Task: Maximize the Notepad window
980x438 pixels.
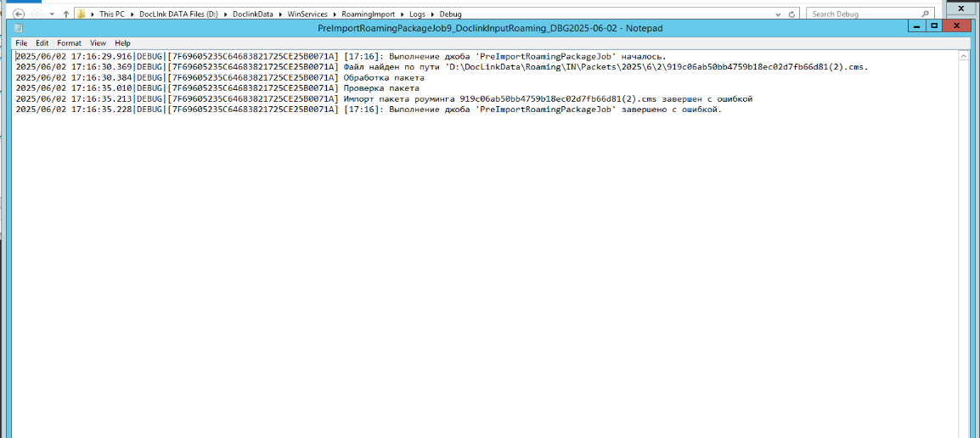Action: (934, 26)
